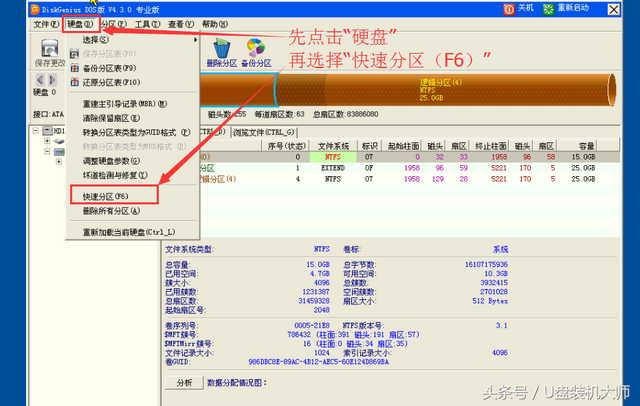Viewport: 640px width, 406px height.
Task: Choose 转换分区表类型为GUID格式
Action: click(133, 132)
